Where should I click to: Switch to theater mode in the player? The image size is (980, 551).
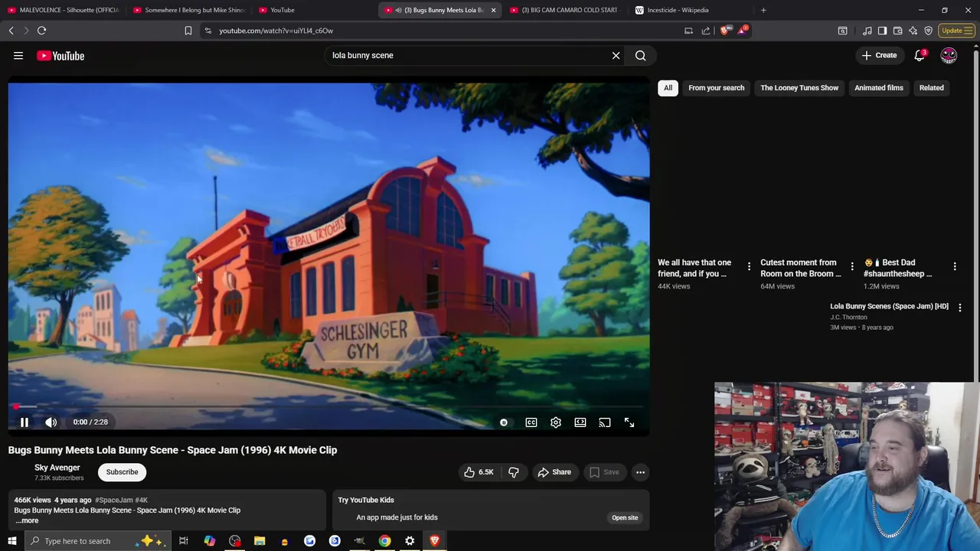click(580, 422)
